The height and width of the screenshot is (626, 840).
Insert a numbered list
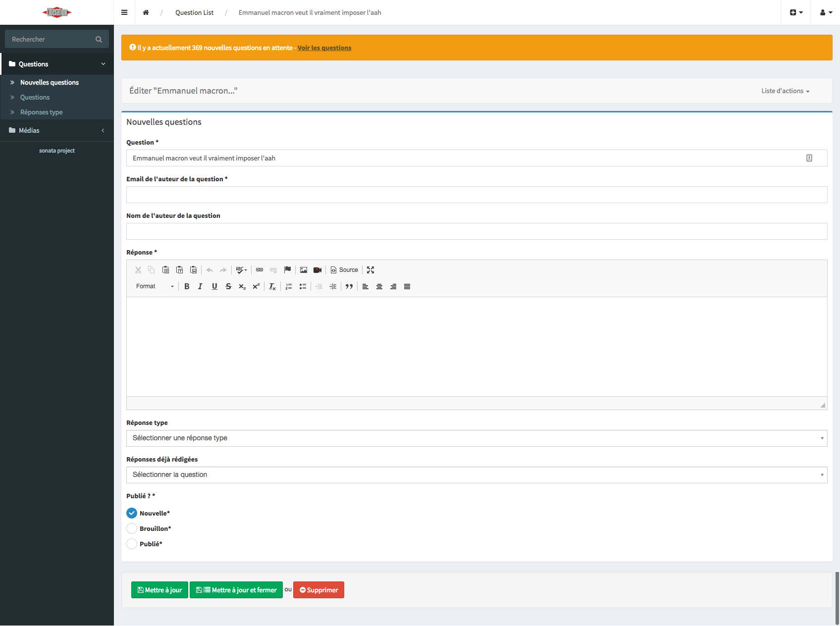tap(289, 286)
